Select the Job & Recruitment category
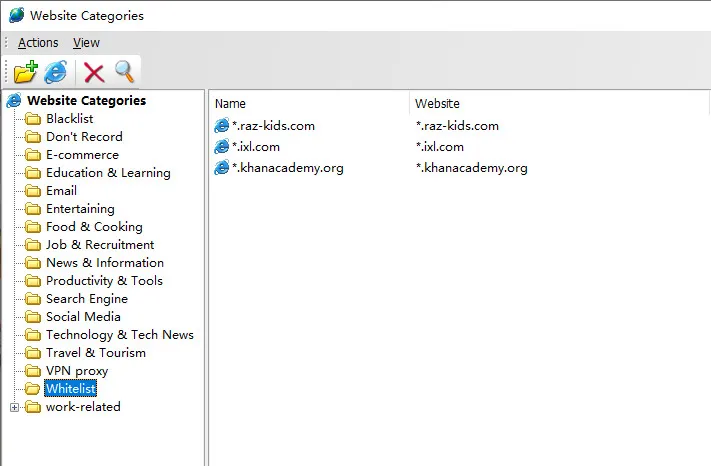 point(100,245)
